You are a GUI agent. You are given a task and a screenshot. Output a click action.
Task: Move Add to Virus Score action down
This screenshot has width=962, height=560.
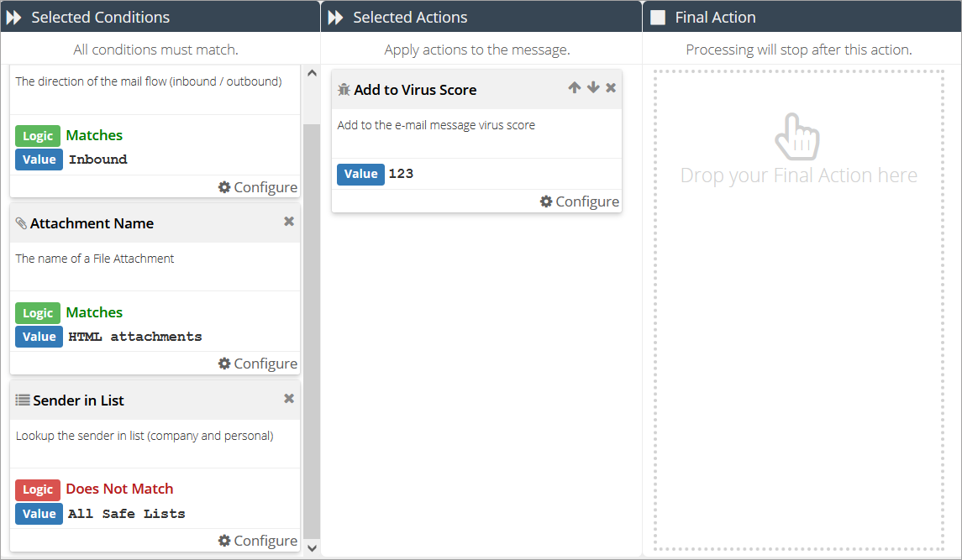[x=593, y=88]
